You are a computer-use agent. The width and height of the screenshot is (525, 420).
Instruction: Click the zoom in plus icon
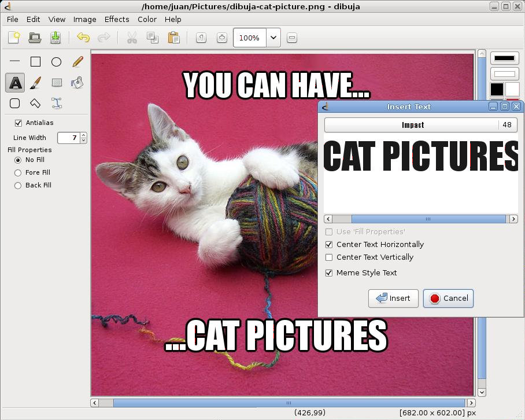(222, 38)
